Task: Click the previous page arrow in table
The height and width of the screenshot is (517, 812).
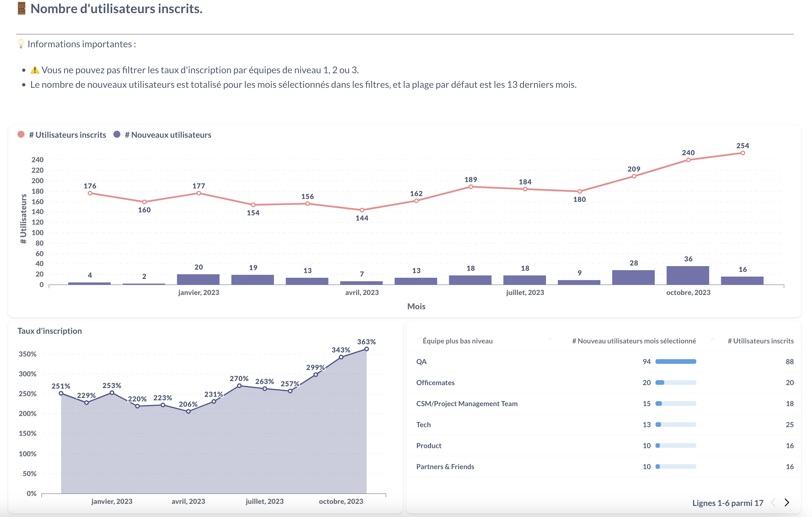Action: [x=773, y=502]
